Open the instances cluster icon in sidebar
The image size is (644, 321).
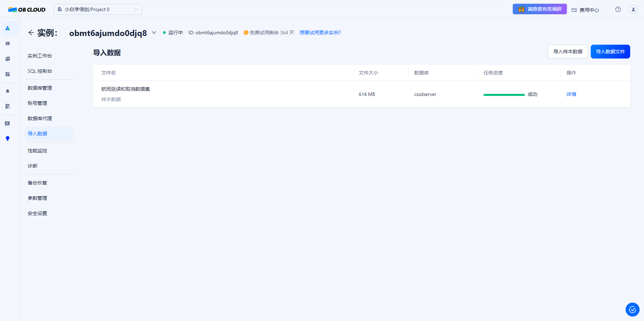tap(8, 28)
